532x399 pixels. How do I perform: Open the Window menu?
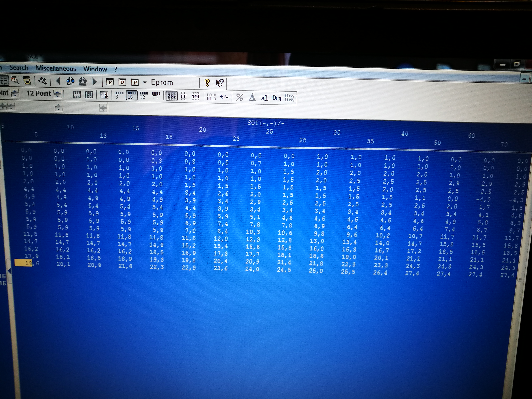[95, 69]
